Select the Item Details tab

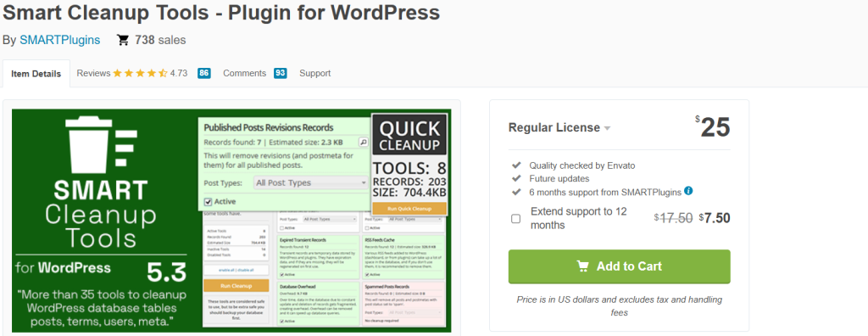click(36, 74)
